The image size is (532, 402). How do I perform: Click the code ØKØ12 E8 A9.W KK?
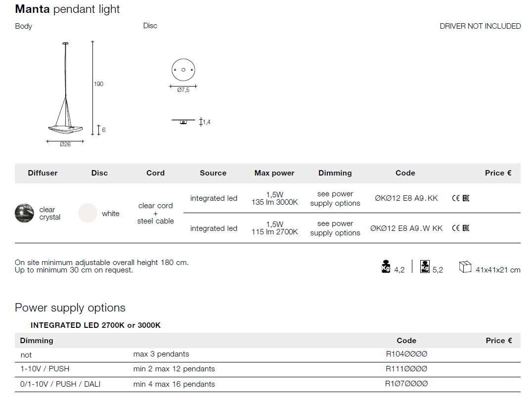(x=406, y=228)
